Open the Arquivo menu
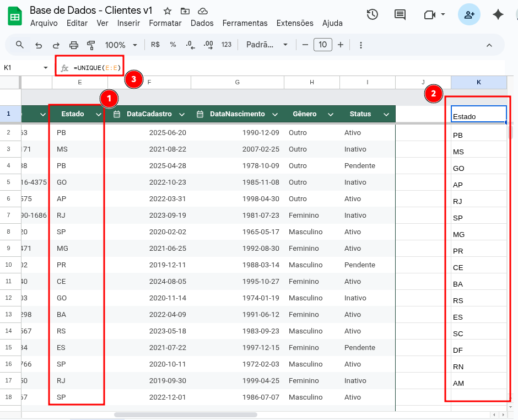The width and height of the screenshot is (518, 420). pyautogui.click(x=44, y=23)
